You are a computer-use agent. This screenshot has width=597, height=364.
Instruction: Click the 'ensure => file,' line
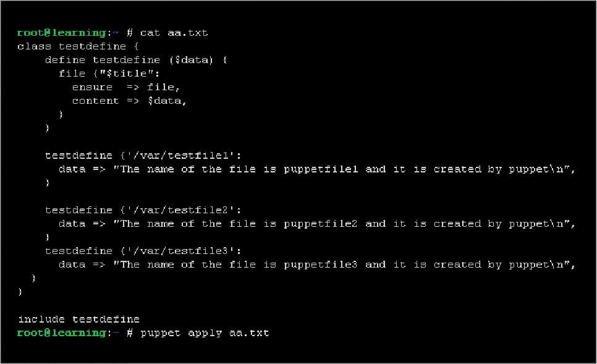pos(125,87)
